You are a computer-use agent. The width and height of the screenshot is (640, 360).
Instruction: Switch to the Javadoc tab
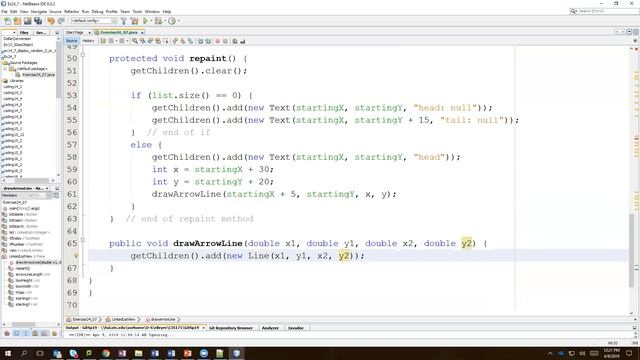click(x=296, y=328)
